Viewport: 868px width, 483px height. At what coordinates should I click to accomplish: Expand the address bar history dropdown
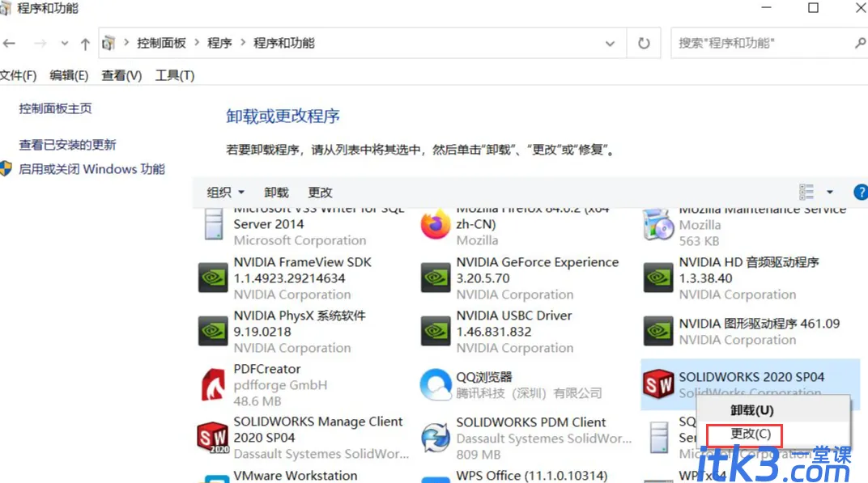[x=610, y=43]
